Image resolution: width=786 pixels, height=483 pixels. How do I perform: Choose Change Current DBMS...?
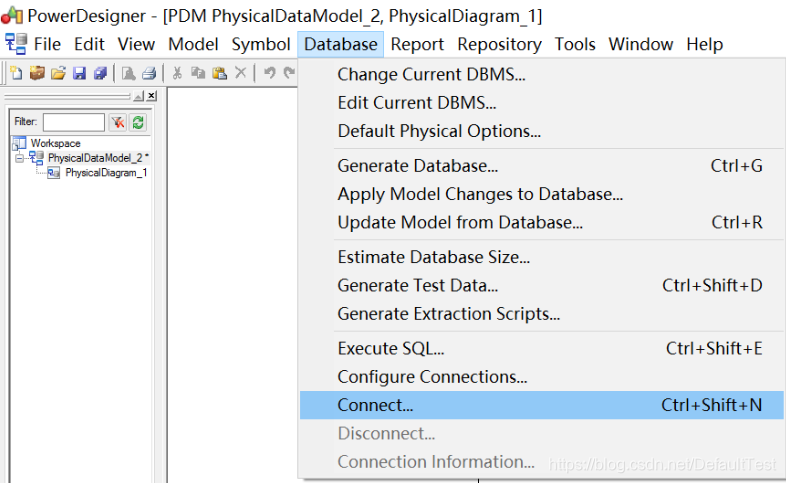point(541,74)
